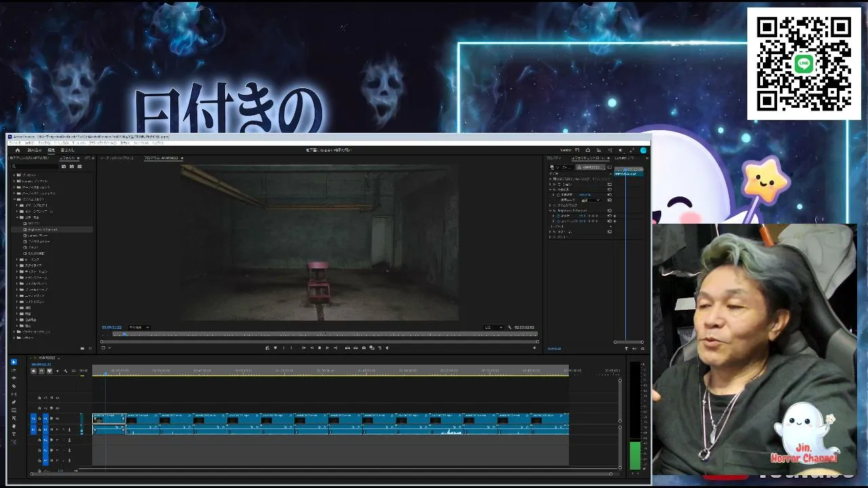
Task: Click the Lift button in Program monitor
Action: 347,348
